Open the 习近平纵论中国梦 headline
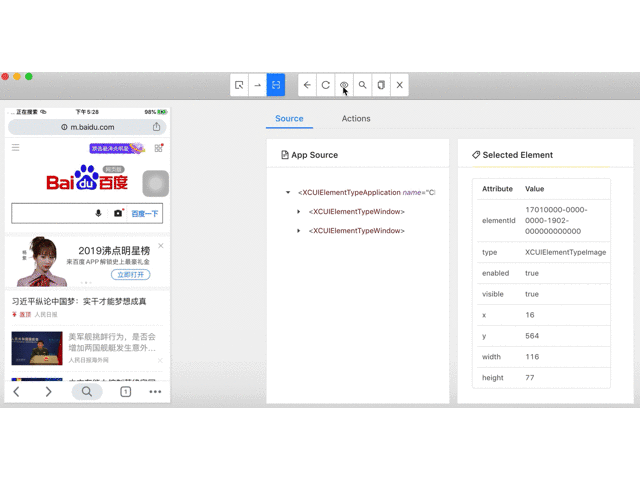640x480 pixels. [79, 301]
